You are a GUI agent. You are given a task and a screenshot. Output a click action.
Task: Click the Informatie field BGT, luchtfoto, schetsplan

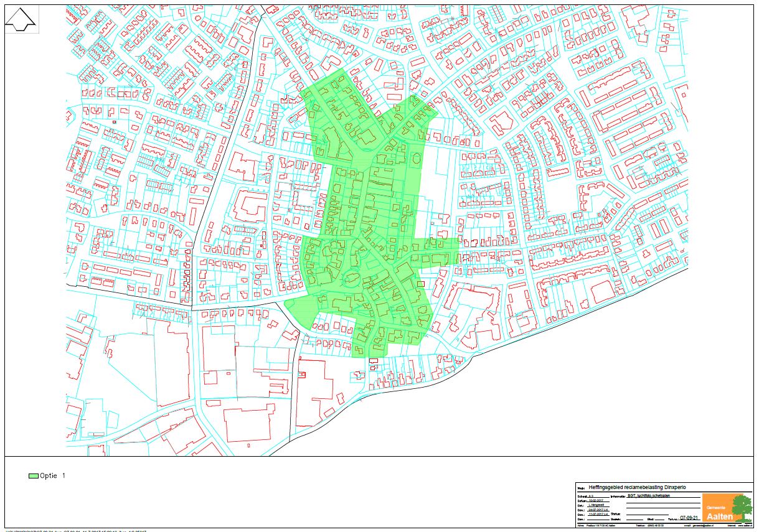click(649, 497)
